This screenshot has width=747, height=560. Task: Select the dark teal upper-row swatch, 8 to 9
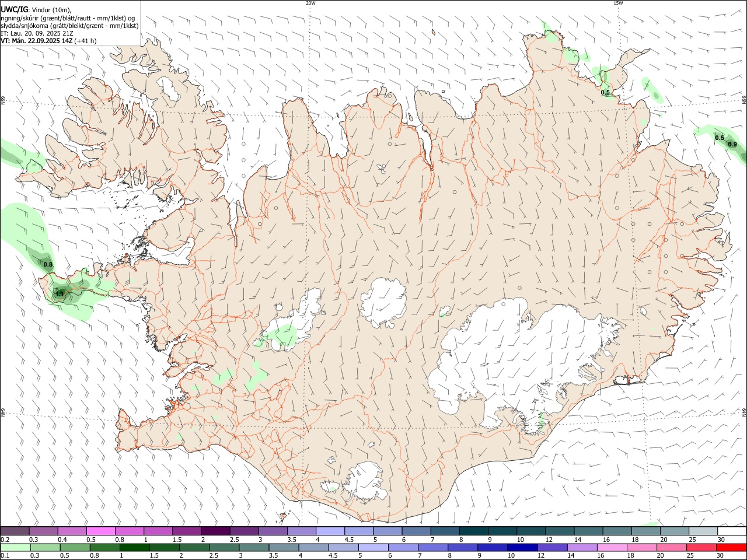click(473, 531)
